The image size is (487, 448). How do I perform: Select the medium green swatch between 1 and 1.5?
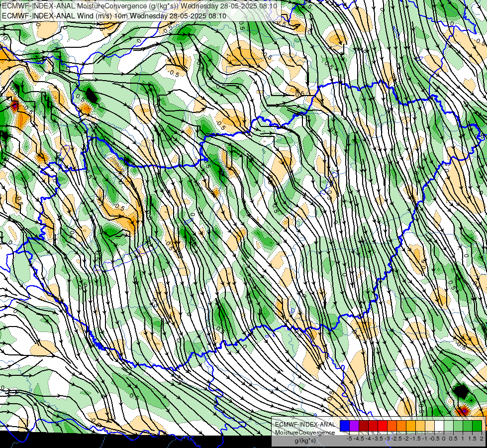click(468, 426)
